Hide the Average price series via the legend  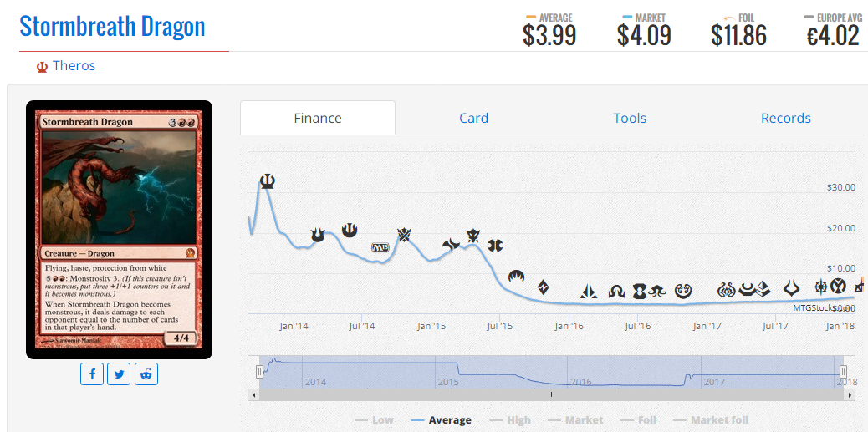442,420
